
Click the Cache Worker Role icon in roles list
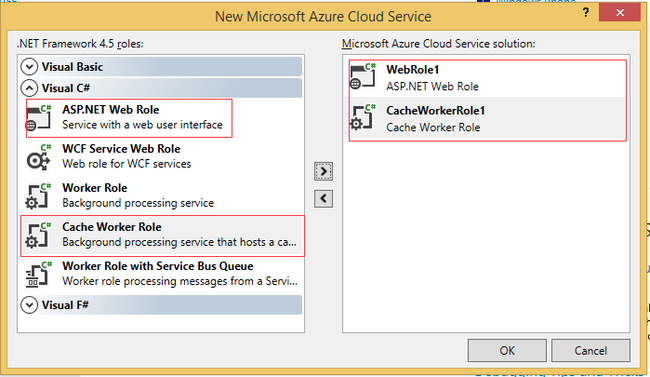click(39, 235)
